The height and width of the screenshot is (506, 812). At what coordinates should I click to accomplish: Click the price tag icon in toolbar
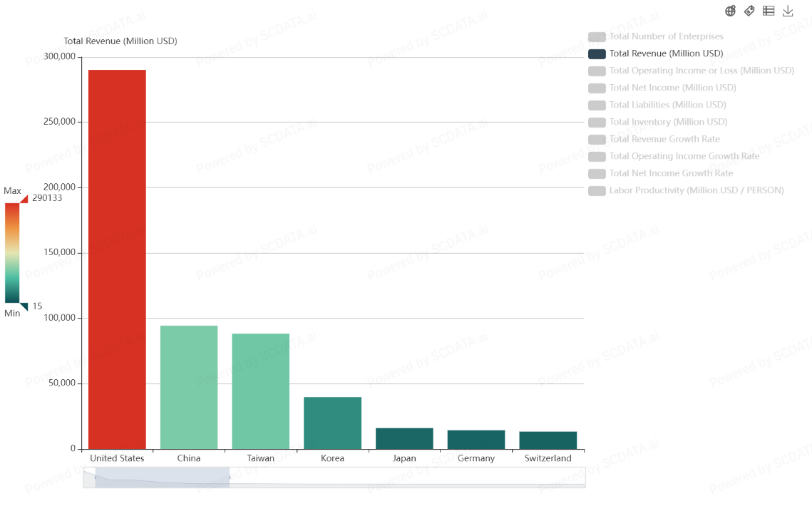tap(749, 11)
